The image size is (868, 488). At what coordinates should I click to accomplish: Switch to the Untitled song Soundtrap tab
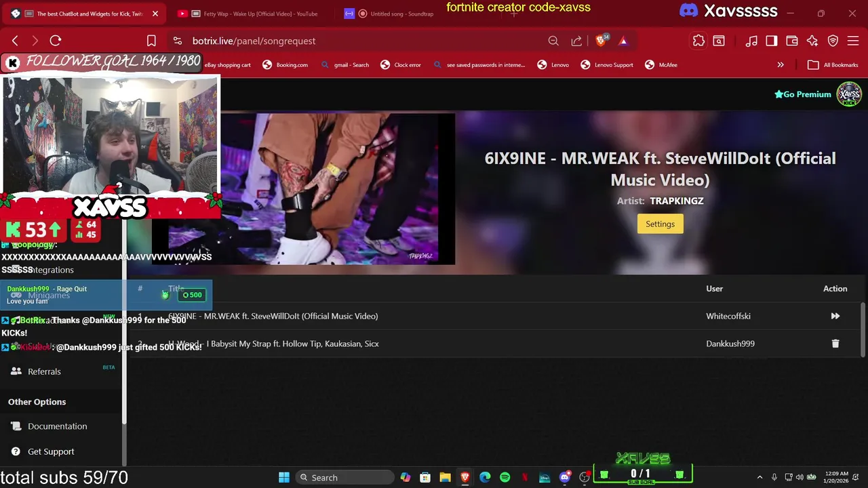coord(400,14)
